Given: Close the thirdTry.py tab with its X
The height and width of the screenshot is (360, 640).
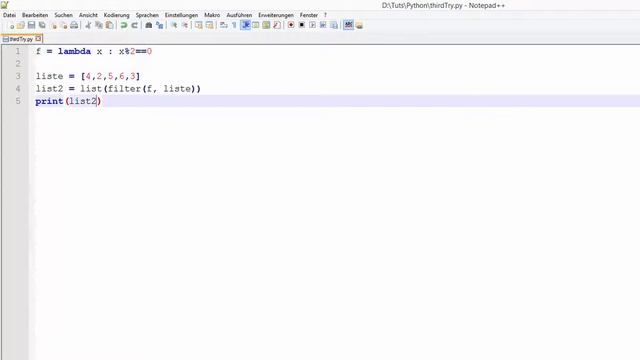Looking at the screenshot, I should point(38,39).
